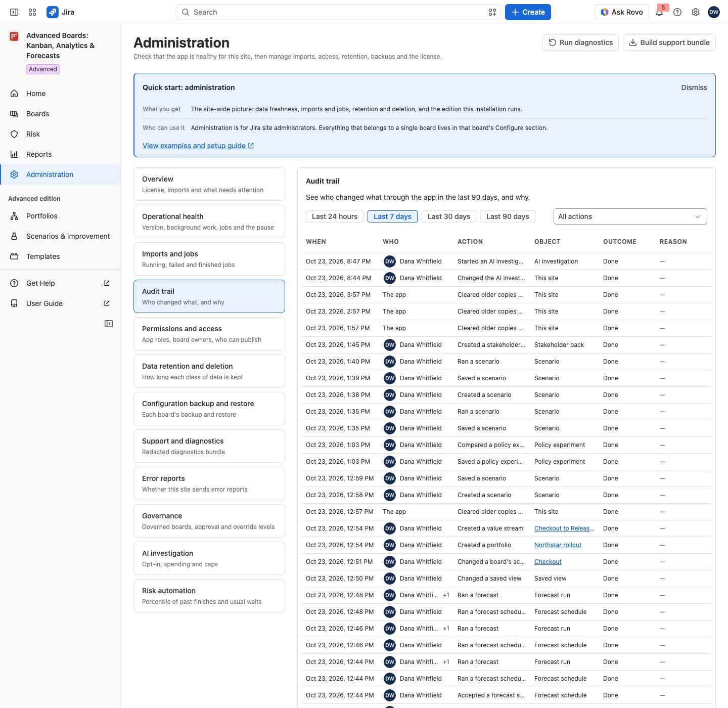Image resolution: width=728 pixels, height=708 pixels.
Task: Click the Advanced Boards app logo icon
Action: [14, 36]
